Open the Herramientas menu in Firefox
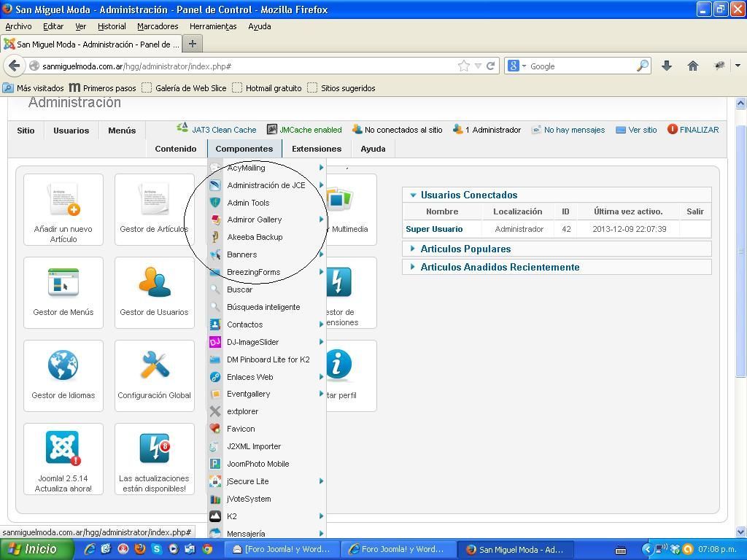The image size is (747, 560). click(x=213, y=26)
